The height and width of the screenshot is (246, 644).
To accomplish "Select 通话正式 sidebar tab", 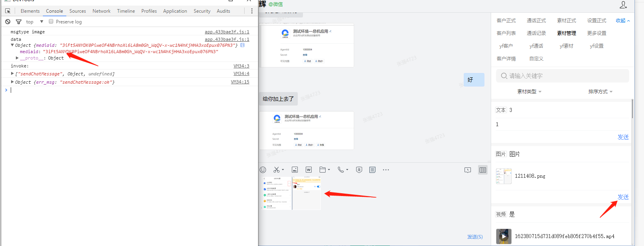I will (x=536, y=21).
